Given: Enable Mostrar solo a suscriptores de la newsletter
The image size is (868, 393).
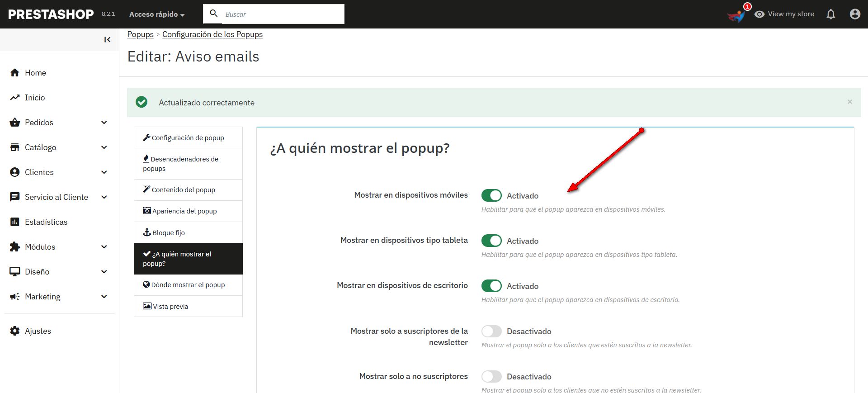Looking at the screenshot, I should [x=491, y=331].
